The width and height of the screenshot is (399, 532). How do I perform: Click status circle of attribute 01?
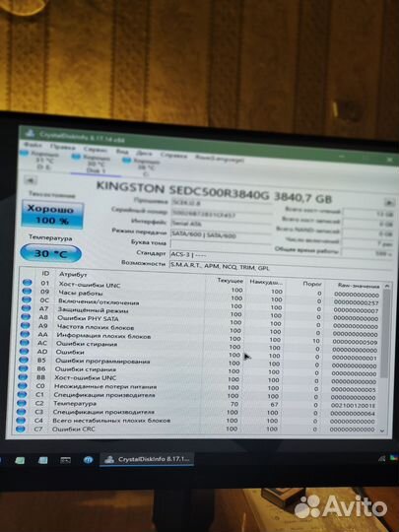[x=27, y=283]
